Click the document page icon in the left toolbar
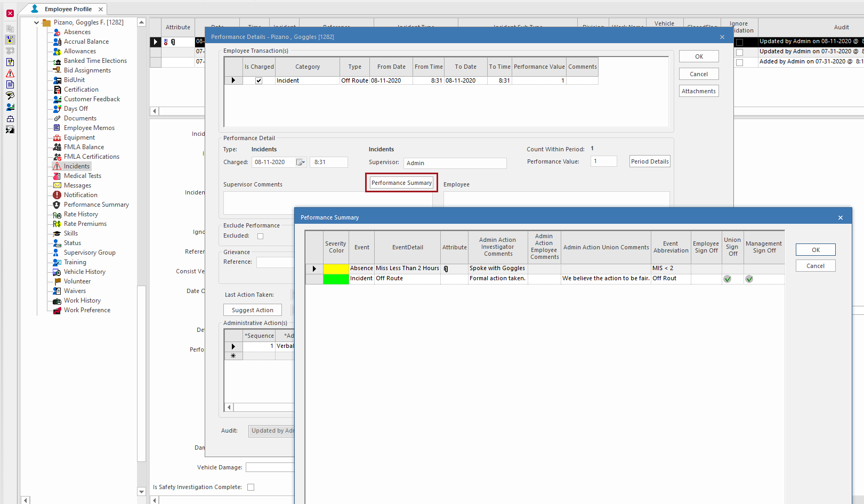This screenshot has width=864, height=504. (10, 84)
